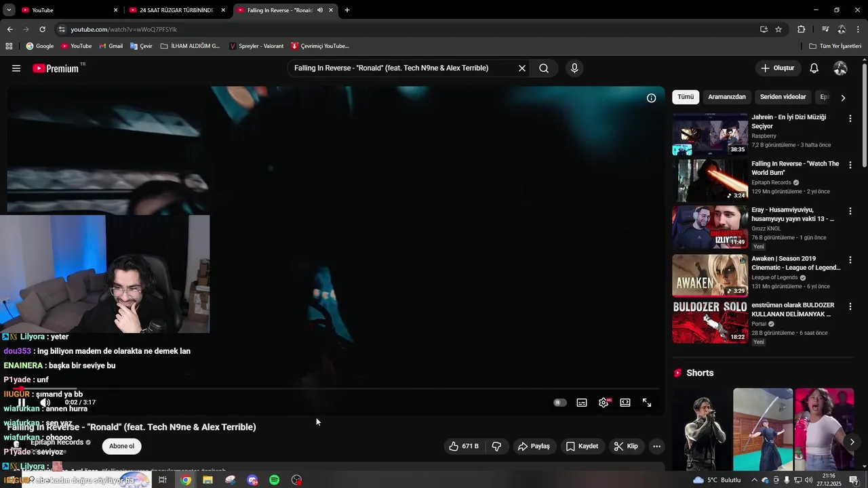Open options for Eray Husamviyuviyu video

pyautogui.click(x=850, y=211)
